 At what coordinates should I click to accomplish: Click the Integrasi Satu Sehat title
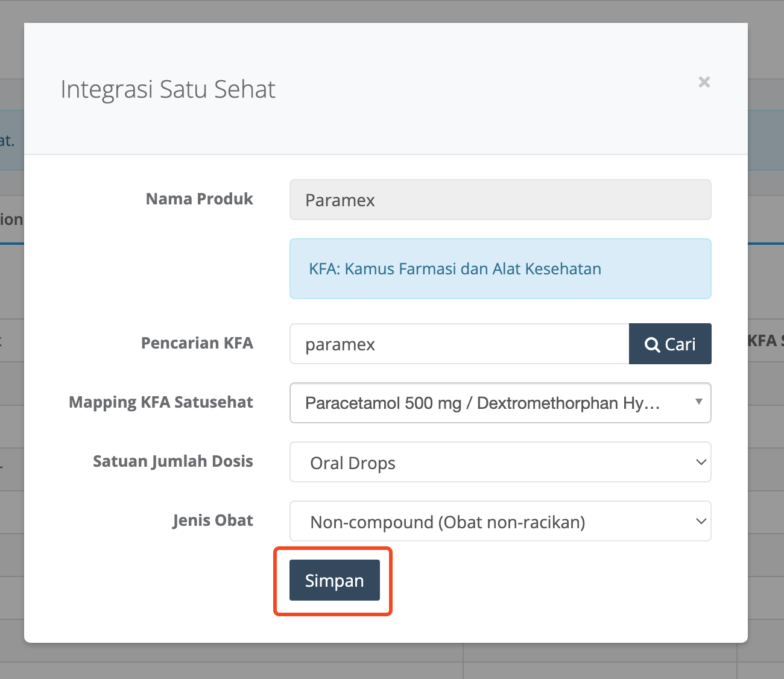pyautogui.click(x=168, y=89)
